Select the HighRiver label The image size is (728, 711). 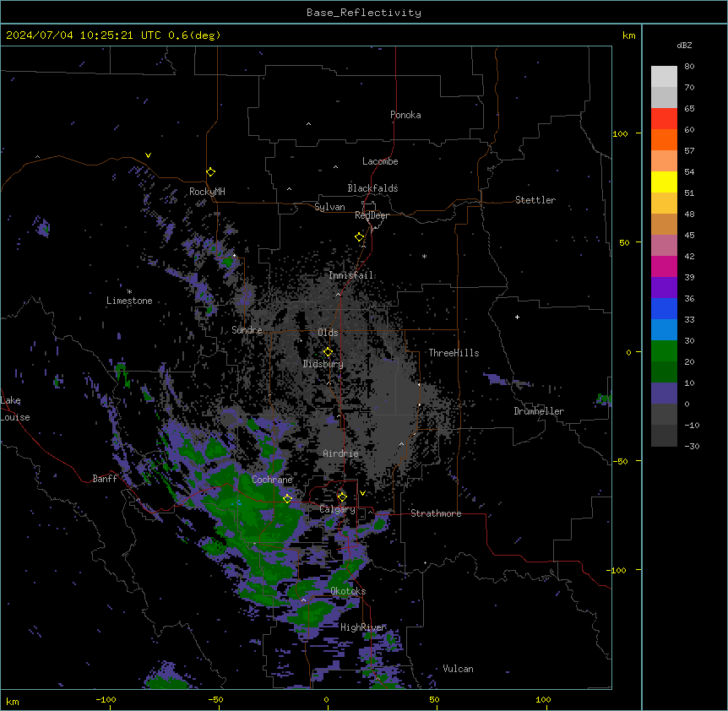[x=363, y=627]
